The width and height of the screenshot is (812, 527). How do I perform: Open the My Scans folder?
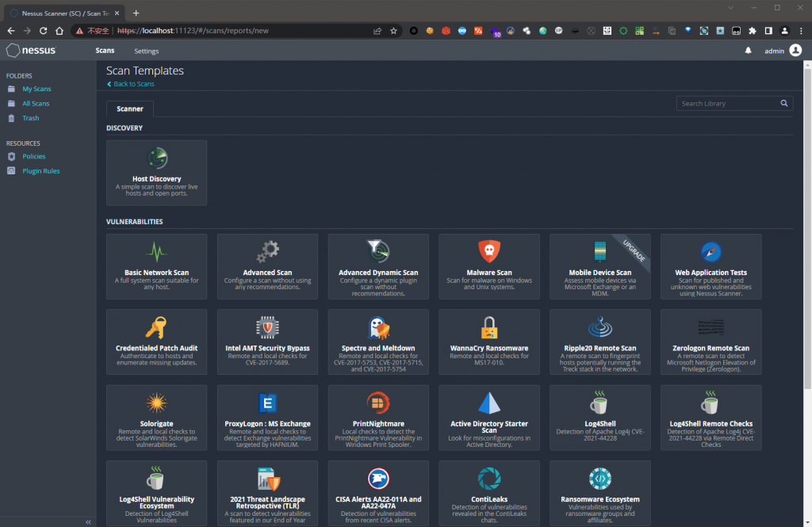coord(36,89)
